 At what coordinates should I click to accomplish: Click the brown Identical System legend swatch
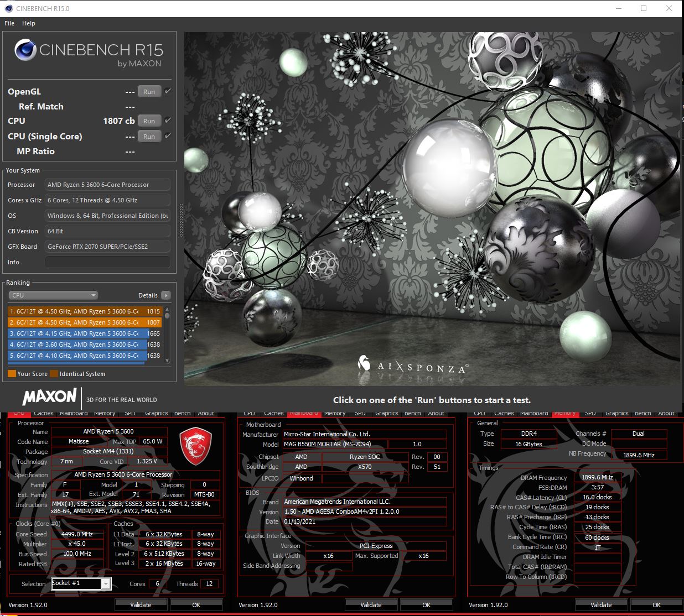coord(54,374)
